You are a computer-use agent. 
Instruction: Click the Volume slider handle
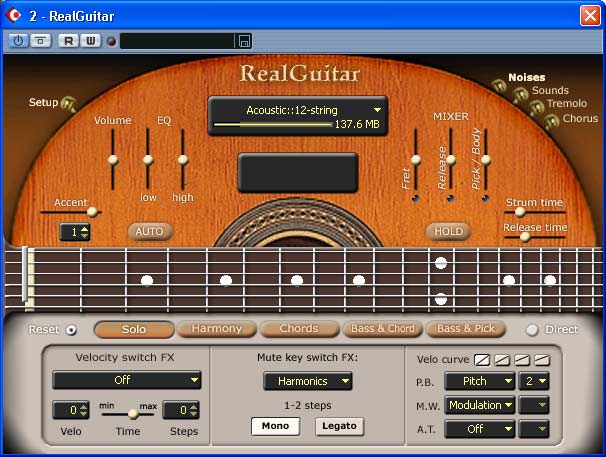click(x=114, y=159)
